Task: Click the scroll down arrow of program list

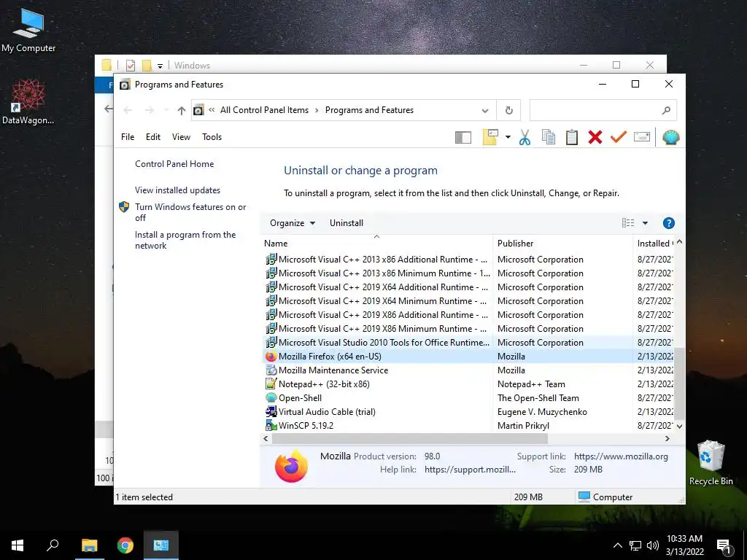Action: (680, 426)
